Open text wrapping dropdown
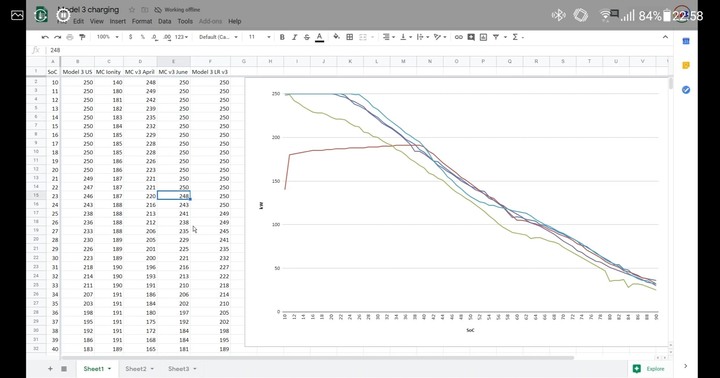 [422, 37]
